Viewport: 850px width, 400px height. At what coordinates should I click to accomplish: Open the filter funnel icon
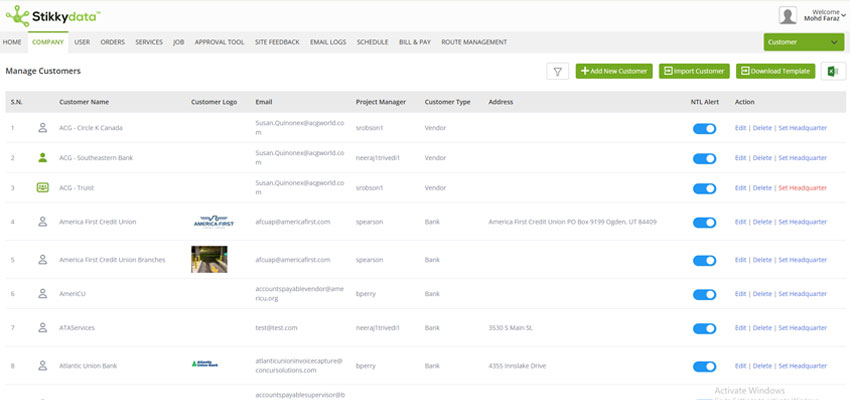click(557, 71)
